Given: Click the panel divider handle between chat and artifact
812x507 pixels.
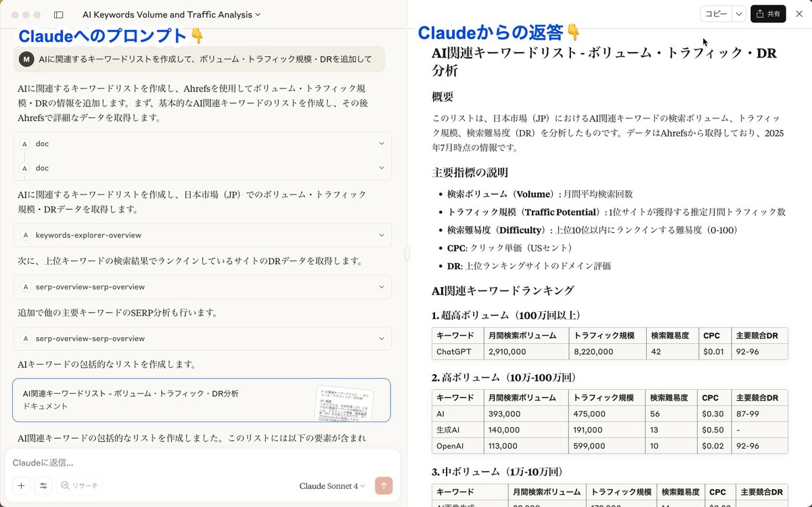Looking at the screenshot, I should click(407, 254).
